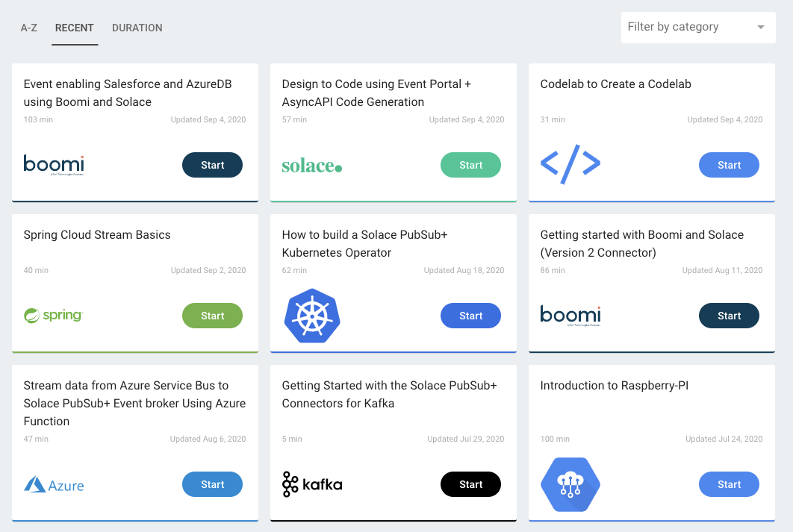The height and width of the screenshot is (532, 793).
Task: Click the Raspberry-PI cloud hexagon icon
Action: click(570, 484)
